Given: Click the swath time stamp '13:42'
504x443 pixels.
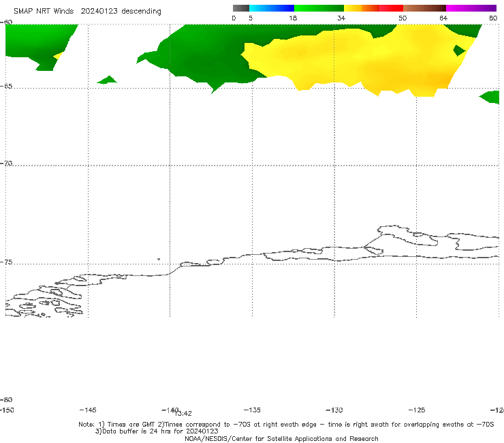Looking at the screenshot, I should (x=184, y=414).
